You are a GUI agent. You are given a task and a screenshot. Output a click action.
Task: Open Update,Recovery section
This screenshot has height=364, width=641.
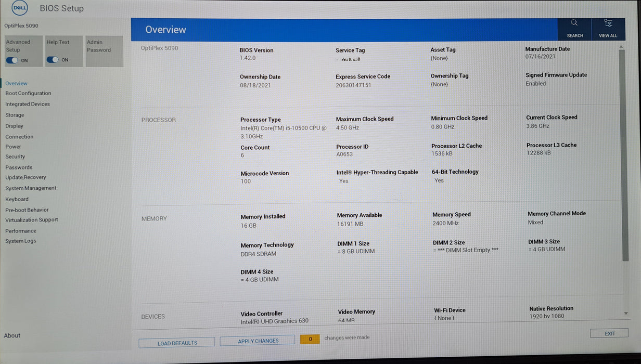pyautogui.click(x=25, y=177)
